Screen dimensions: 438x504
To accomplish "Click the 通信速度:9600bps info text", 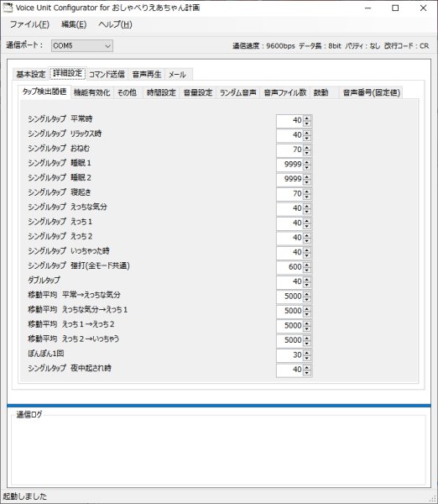I will pyautogui.click(x=263, y=46).
